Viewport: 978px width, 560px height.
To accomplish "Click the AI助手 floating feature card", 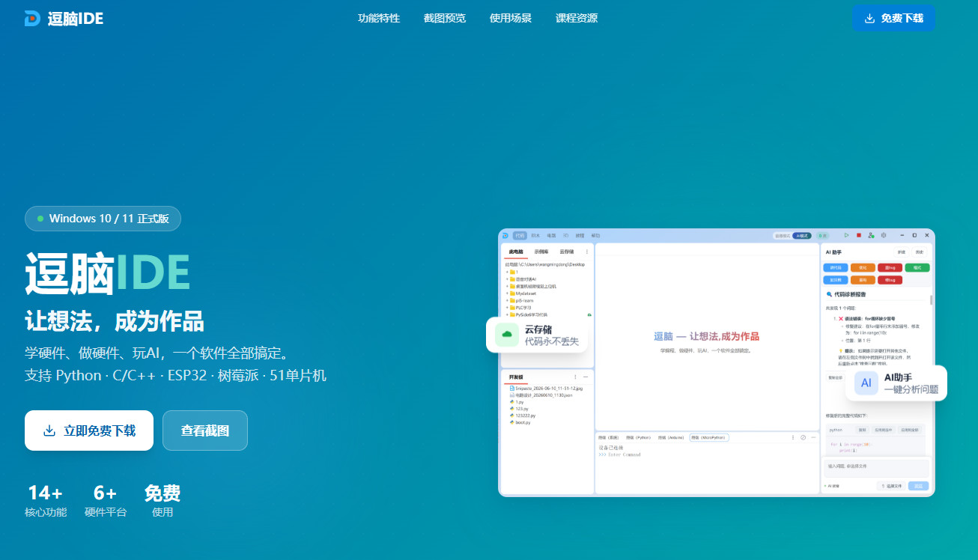I will coord(896,383).
